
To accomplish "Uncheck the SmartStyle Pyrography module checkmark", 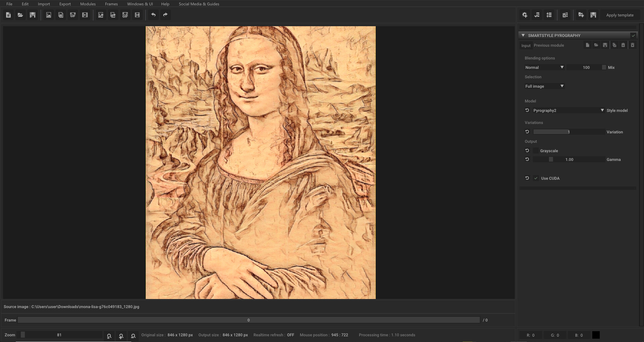I will click(x=634, y=35).
